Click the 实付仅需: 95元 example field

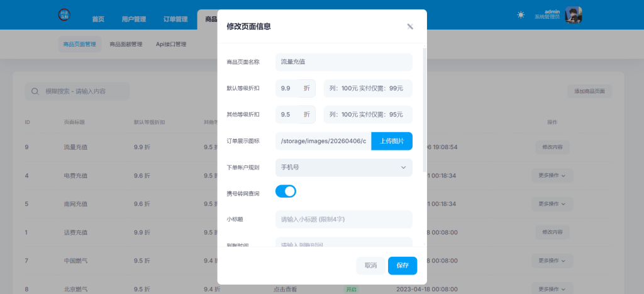click(368, 115)
